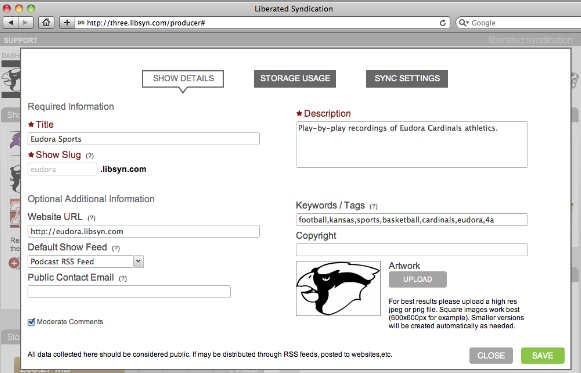
Task: Select the Show Details tab
Action: [x=183, y=79]
